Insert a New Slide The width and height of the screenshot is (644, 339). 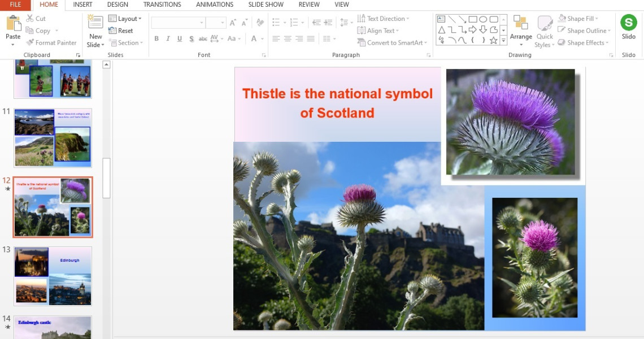pyautogui.click(x=95, y=31)
